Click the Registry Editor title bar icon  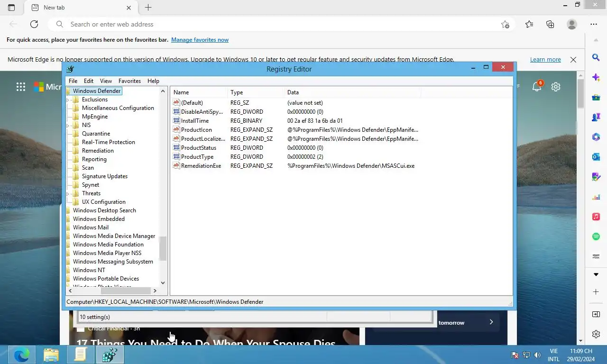(x=70, y=69)
